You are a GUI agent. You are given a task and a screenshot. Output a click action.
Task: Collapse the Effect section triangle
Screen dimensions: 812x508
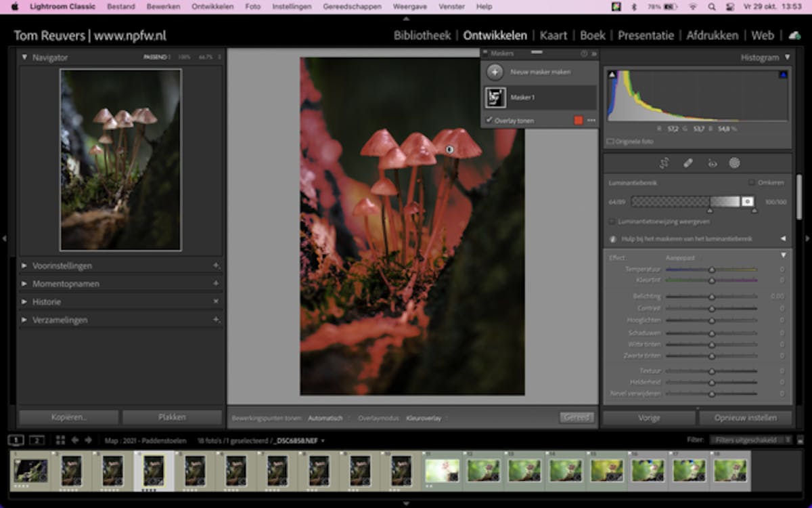[783, 255]
